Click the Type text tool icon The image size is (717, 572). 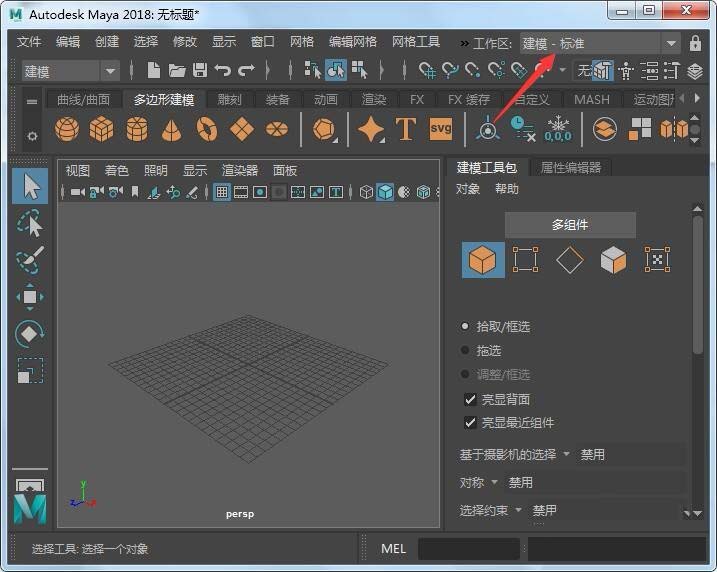click(405, 130)
